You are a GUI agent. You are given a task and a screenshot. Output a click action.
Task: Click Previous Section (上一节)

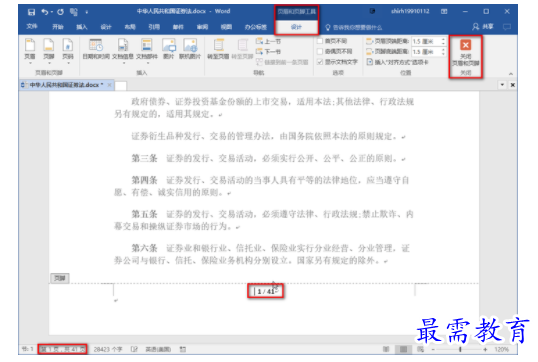point(269,41)
